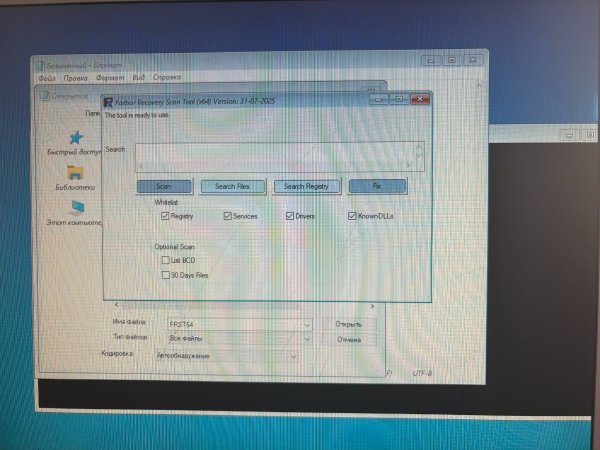This screenshot has width=600, height=450.
Task: Open the Формат menu in Notepad
Action: (x=110, y=78)
